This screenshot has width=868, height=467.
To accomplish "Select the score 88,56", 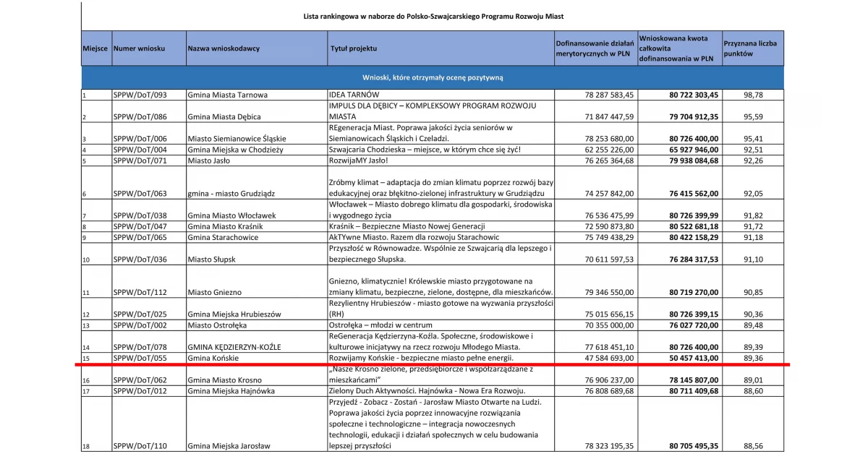I will click(753, 446).
